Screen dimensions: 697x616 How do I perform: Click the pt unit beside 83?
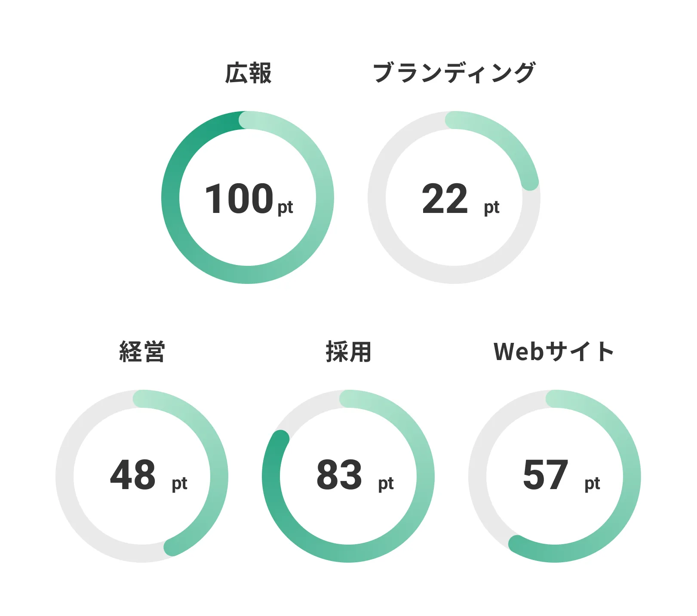386,484
